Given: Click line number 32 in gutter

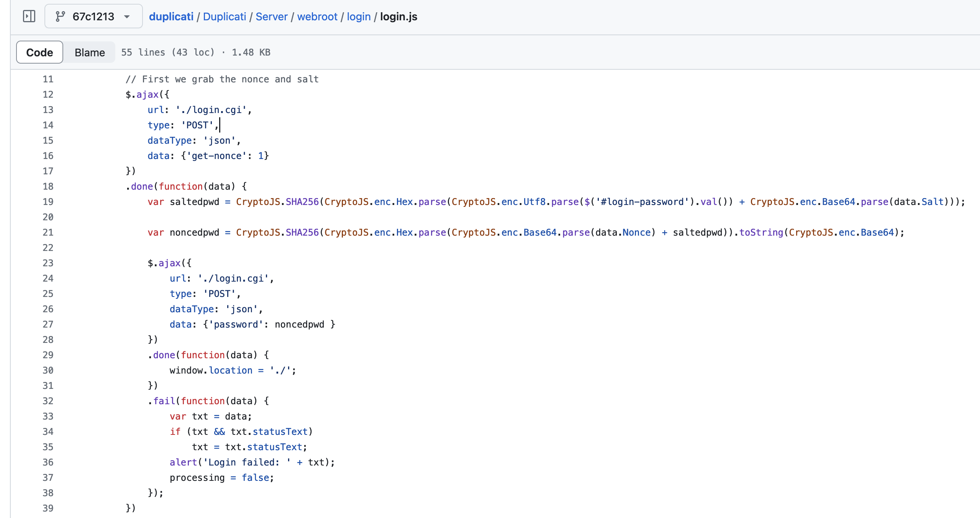Looking at the screenshot, I should click(x=48, y=401).
